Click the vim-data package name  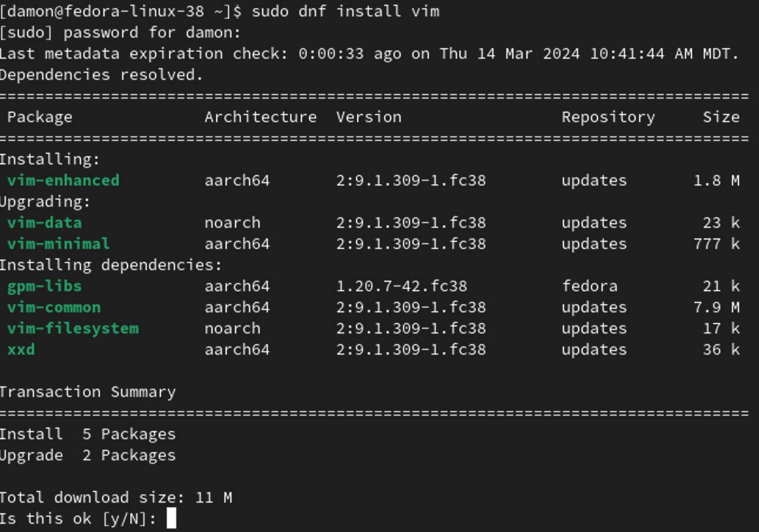(45, 223)
